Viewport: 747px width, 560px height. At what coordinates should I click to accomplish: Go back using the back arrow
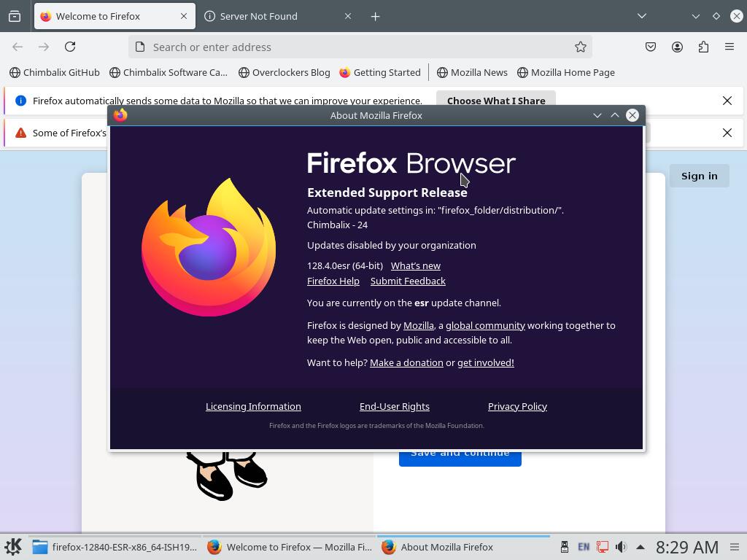coord(18,47)
